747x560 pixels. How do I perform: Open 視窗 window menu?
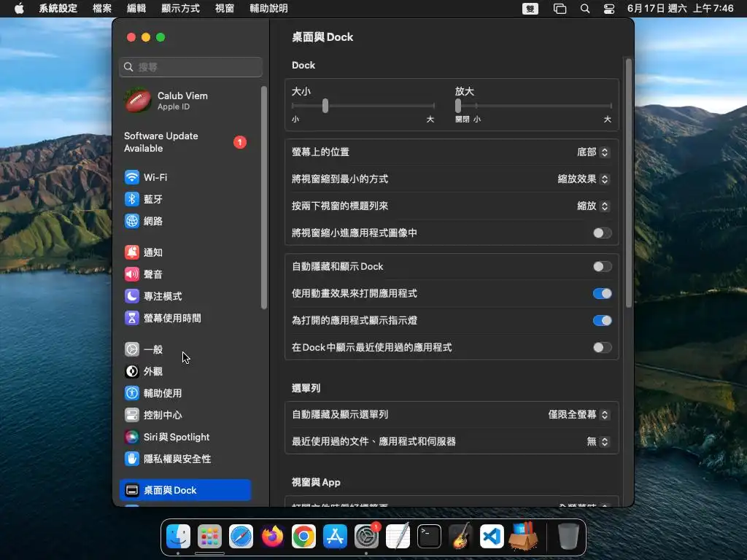(x=225, y=9)
